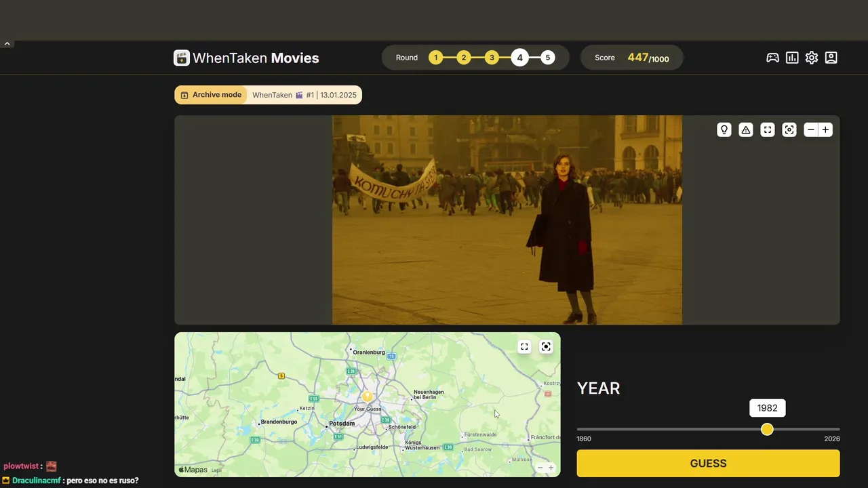Screen dimensions: 868x488
Task: Click the WhenTaken Movies logo icon
Action: tap(182, 58)
